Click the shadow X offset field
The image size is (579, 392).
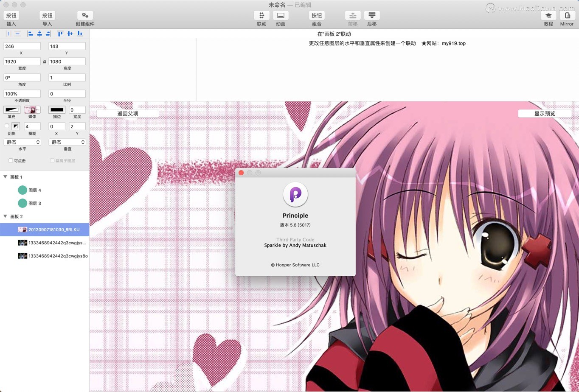tap(57, 126)
